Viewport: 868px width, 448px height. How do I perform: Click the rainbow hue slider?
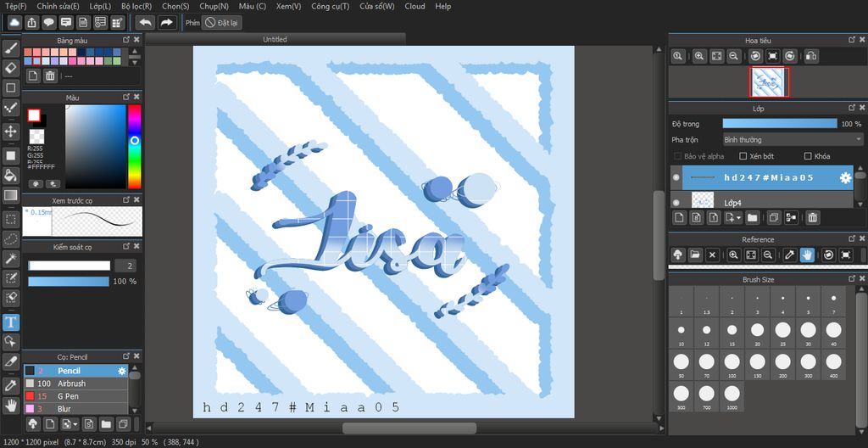click(135, 147)
